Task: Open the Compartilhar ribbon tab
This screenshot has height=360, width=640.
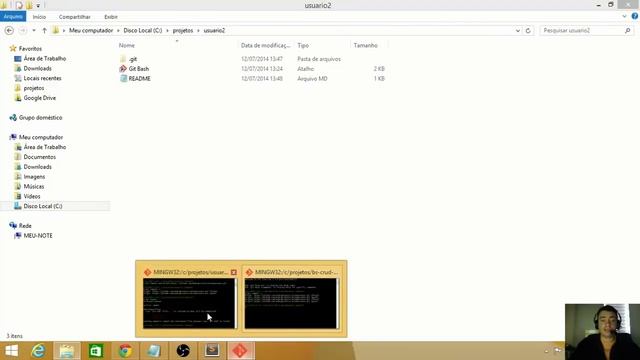Action: [75, 17]
